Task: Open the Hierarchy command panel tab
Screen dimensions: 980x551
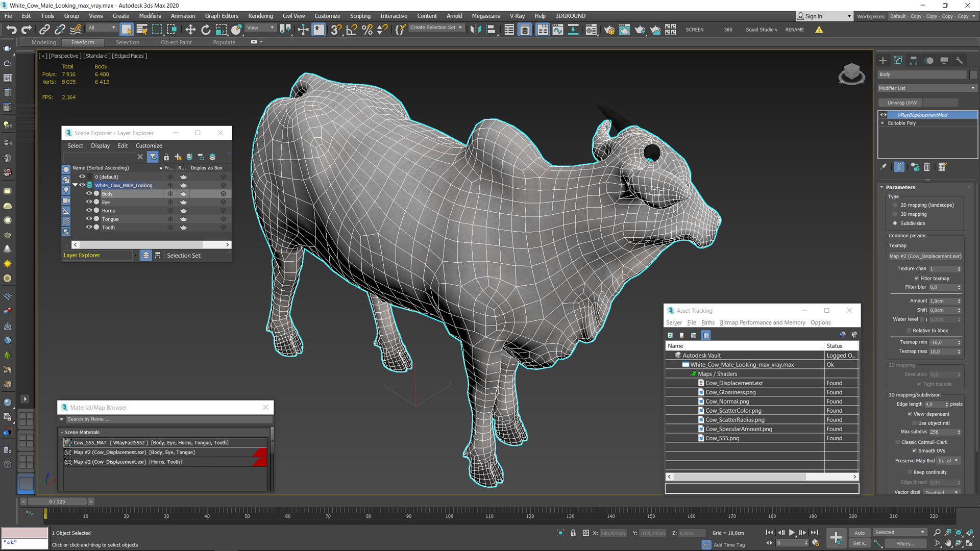Action: (914, 60)
